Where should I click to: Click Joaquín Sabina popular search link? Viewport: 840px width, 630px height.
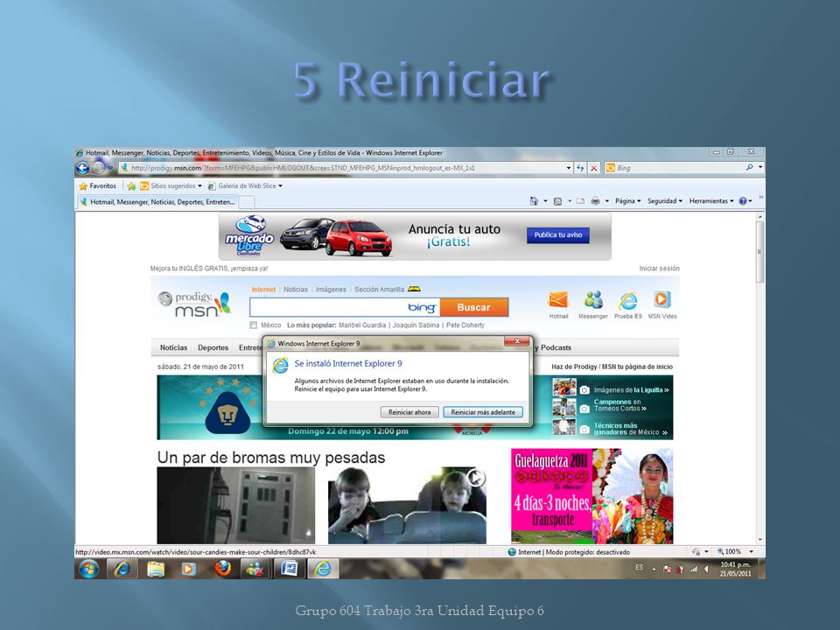pyautogui.click(x=416, y=325)
